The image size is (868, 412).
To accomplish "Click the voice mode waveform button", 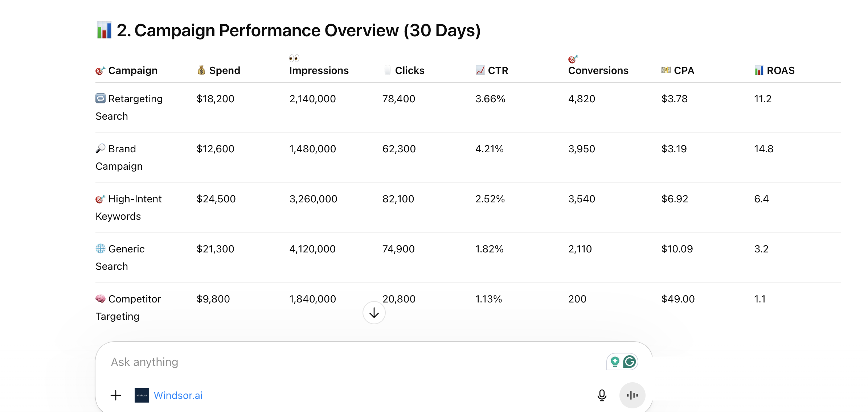I will [x=632, y=395].
